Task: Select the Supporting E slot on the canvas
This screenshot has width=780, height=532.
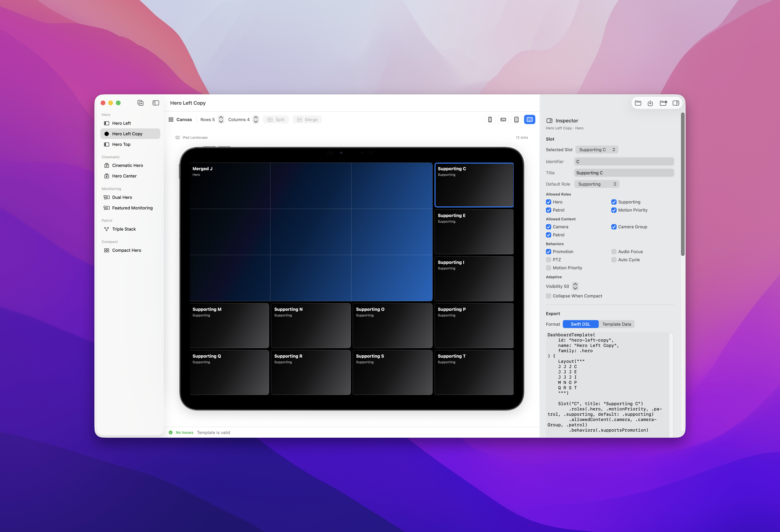Action: click(x=474, y=232)
